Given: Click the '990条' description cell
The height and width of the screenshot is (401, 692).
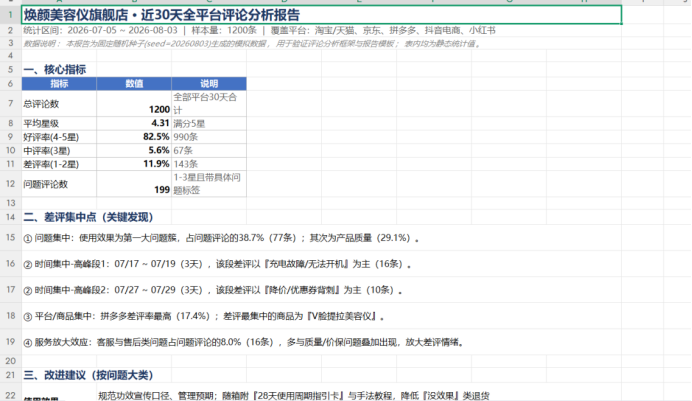Looking at the screenshot, I should click(209, 137).
